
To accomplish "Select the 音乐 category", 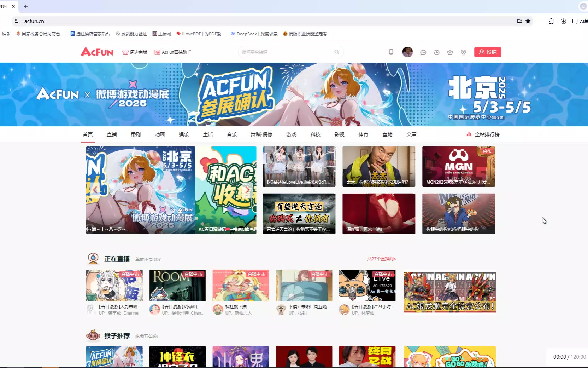I will (x=232, y=134).
